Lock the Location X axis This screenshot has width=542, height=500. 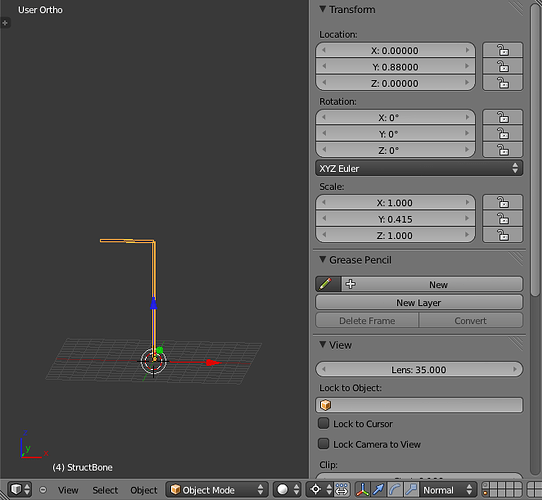pyautogui.click(x=503, y=50)
